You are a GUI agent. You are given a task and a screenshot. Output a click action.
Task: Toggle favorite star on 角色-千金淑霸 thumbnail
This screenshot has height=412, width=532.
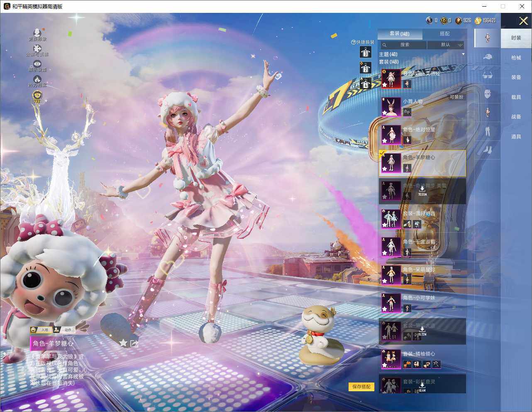(x=385, y=253)
